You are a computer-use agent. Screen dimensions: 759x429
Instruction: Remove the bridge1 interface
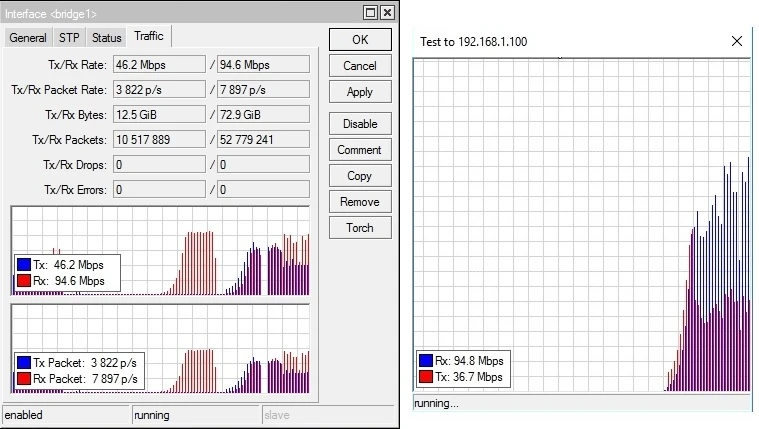[359, 202]
